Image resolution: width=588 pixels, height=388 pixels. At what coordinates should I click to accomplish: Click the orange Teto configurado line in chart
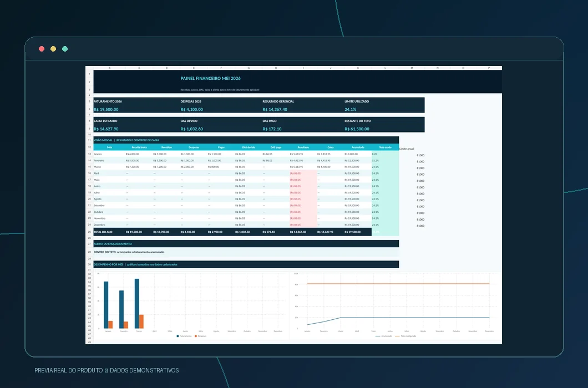[x=398, y=284]
